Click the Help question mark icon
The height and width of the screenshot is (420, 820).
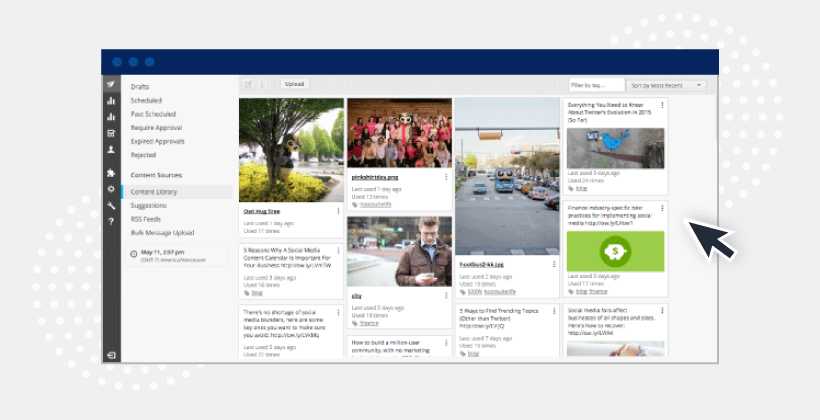[x=111, y=220]
